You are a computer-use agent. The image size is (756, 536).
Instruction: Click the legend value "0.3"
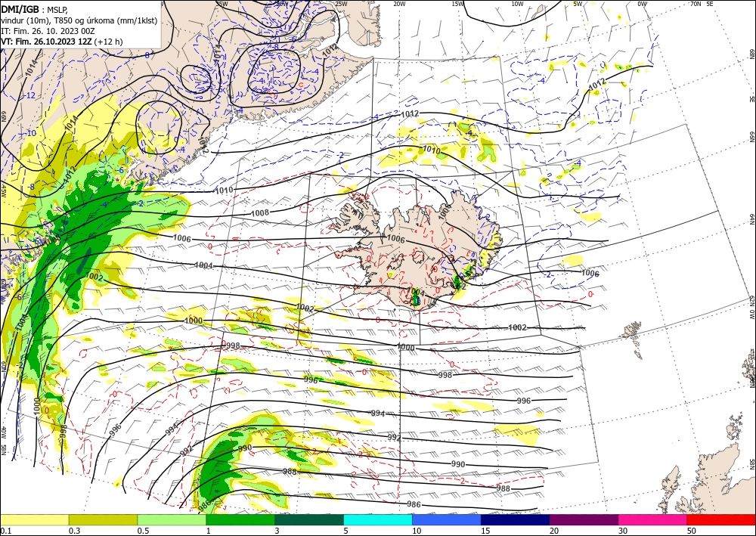pyautogui.click(x=74, y=531)
